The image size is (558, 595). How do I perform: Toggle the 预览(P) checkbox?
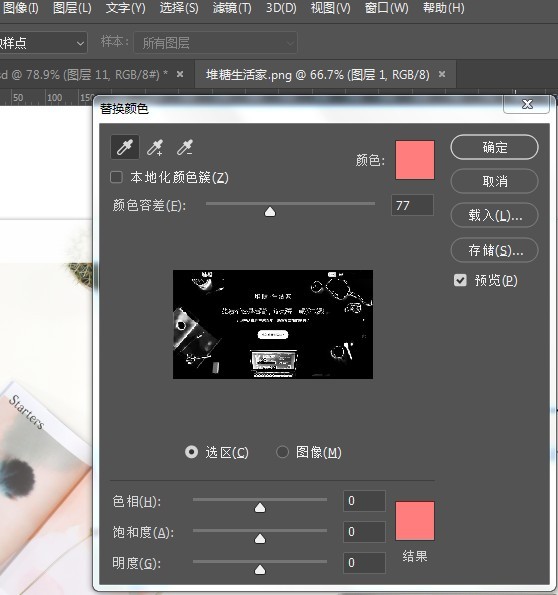pyautogui.click(x=460, y=280)
